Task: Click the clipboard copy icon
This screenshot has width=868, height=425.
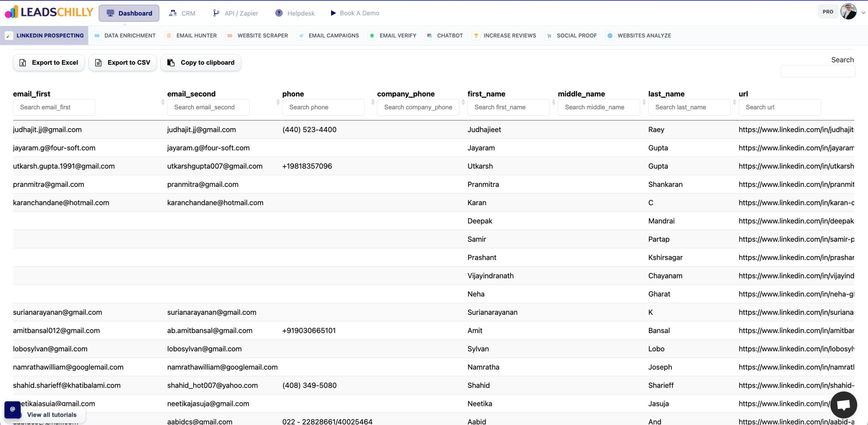Action: pyautogui.click(x=171, y=63)
